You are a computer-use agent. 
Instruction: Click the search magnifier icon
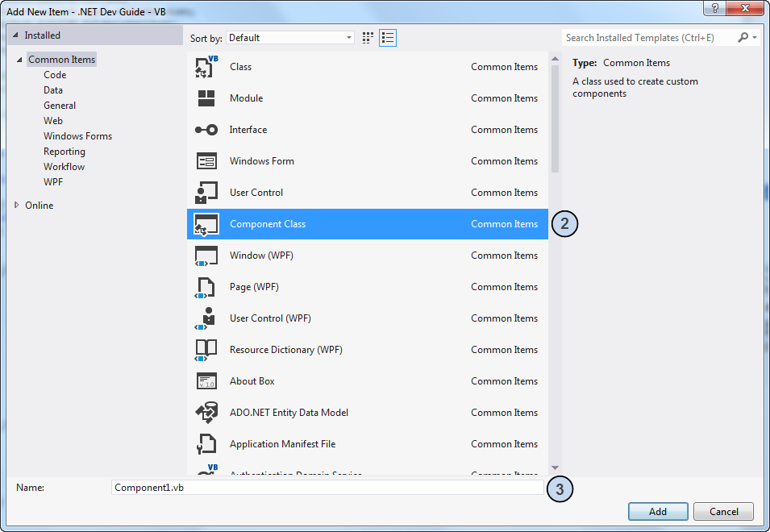coord(743,37)
